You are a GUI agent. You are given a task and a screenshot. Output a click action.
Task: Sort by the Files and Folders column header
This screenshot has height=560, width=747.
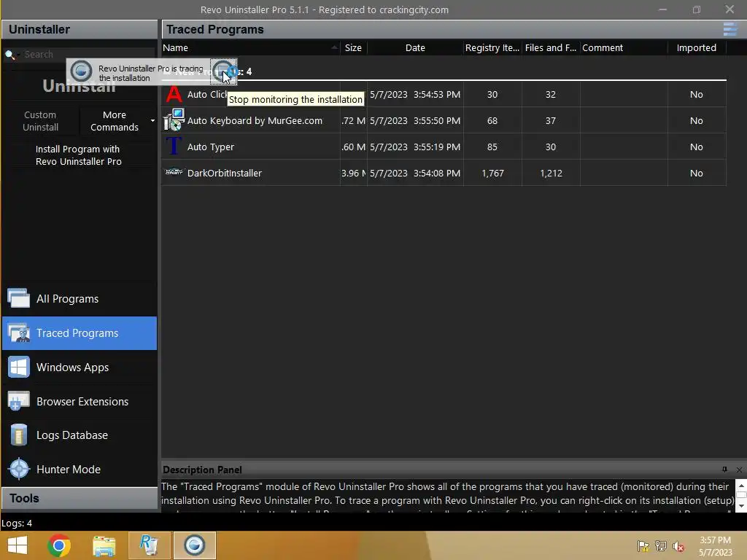click(551, 47)
